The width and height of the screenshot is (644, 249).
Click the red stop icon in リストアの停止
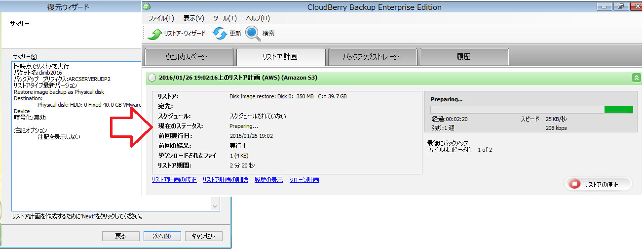[x=574, y=184]
